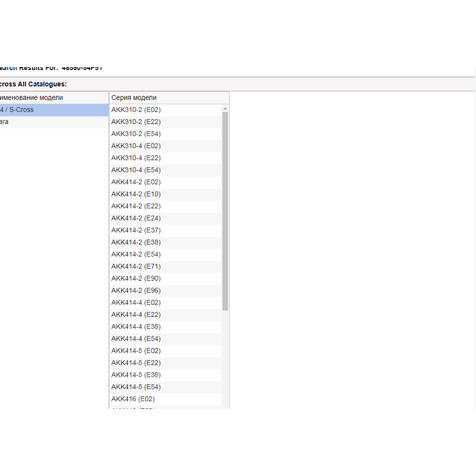Select the S-Cross model row
Image resolution: width=476 pixels, height=476 pixels.
[54, 110]
